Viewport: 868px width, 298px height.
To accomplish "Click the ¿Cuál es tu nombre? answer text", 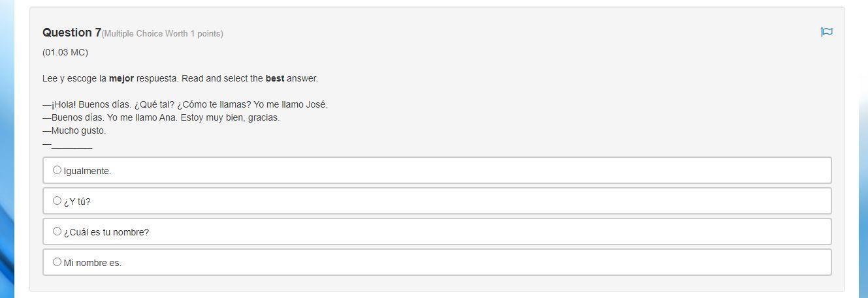I will (x=106, y=232).
